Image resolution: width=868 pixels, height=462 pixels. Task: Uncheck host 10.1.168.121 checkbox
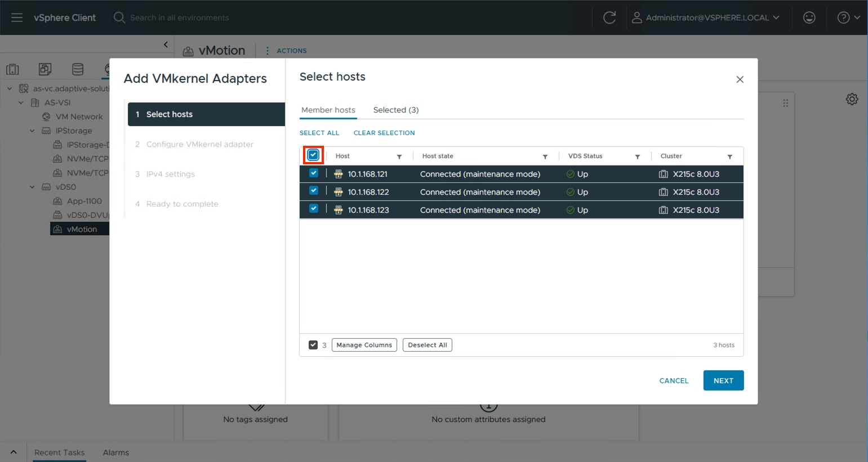coord(313,173)
